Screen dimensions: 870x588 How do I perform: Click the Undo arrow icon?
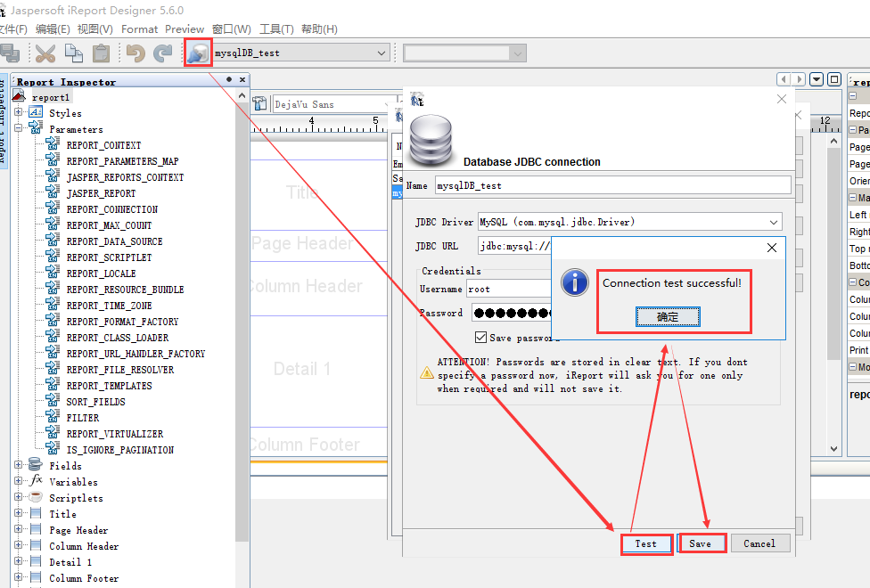(135, 53)
